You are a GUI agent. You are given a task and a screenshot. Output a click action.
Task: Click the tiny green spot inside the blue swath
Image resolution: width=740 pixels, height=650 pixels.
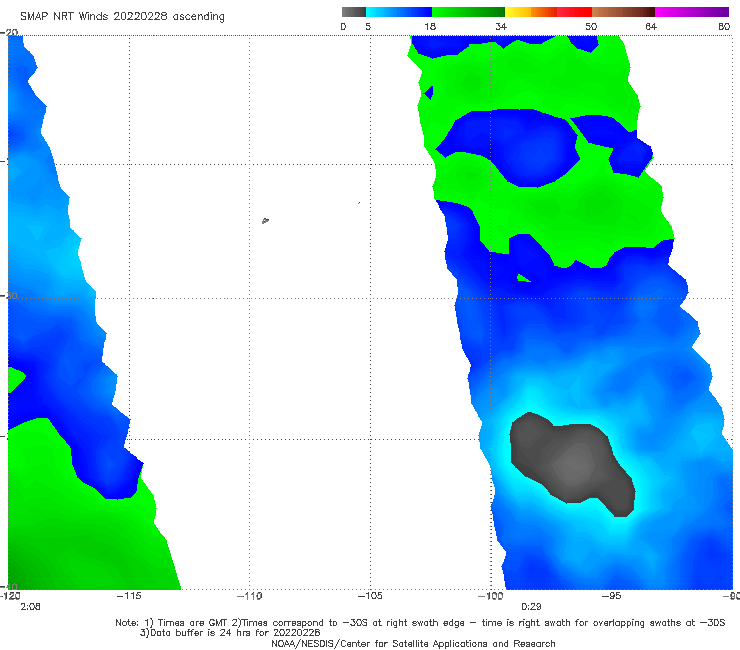tap(523, 278)
